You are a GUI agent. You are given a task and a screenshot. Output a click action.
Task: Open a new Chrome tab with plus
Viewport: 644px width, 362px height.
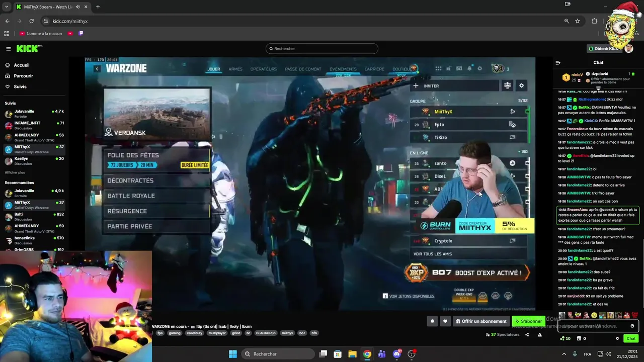coord(98,7)
